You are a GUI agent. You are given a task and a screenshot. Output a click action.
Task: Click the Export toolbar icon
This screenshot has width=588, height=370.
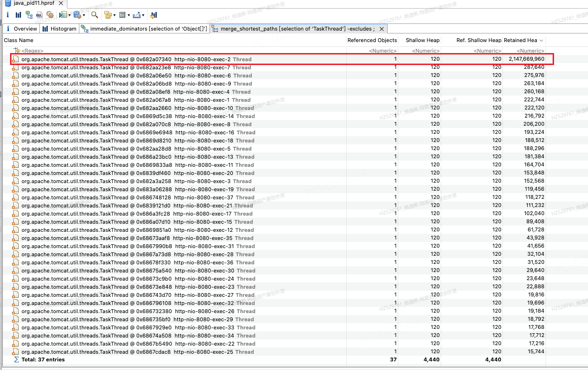click(137, 15)
